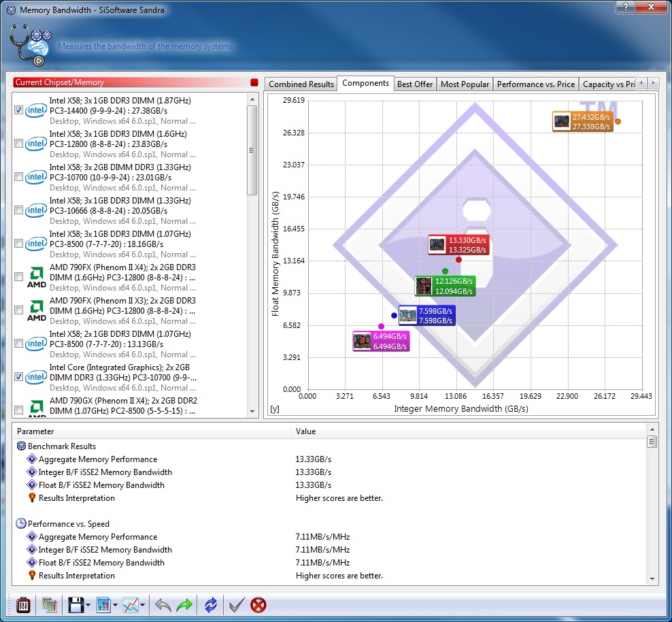This screenshot has height=622, width=672.
Task: Click the gray back arrow icon
Action: point(163,605)
